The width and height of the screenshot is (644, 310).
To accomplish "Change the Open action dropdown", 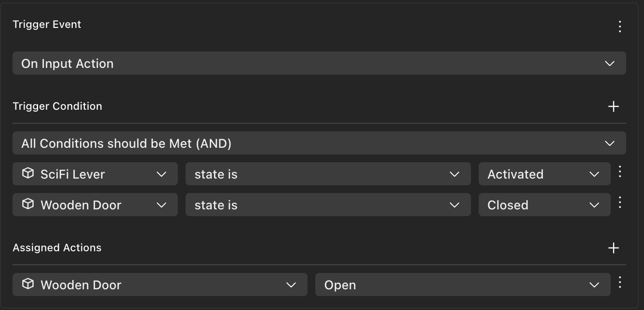I will (x=462, y=284).
